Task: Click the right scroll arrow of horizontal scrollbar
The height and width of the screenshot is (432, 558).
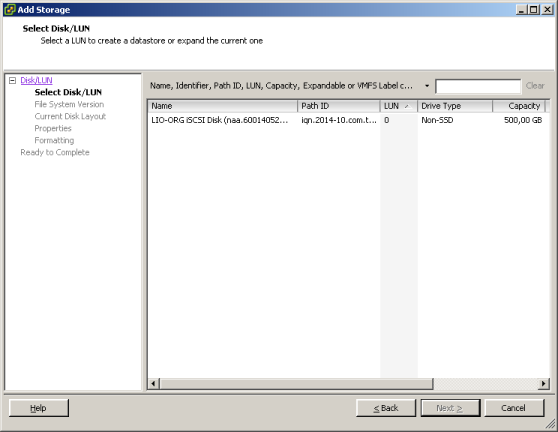Action: [543, 384]
